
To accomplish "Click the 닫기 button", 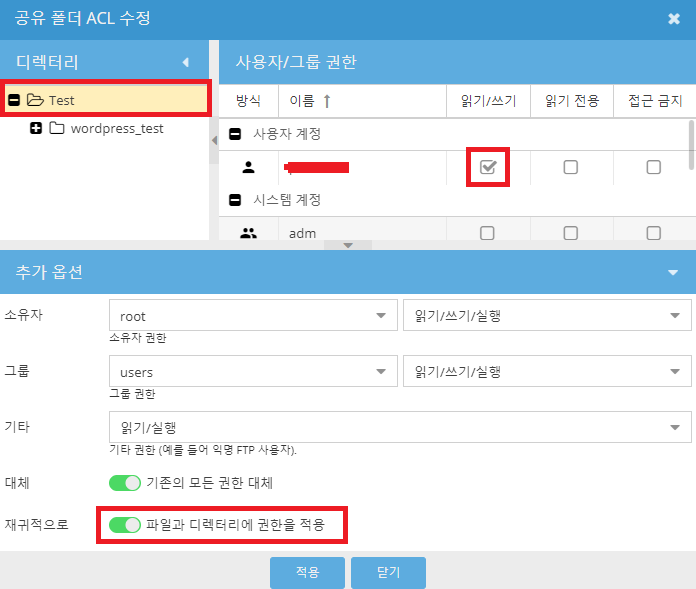I will click(x=388, y=573).
